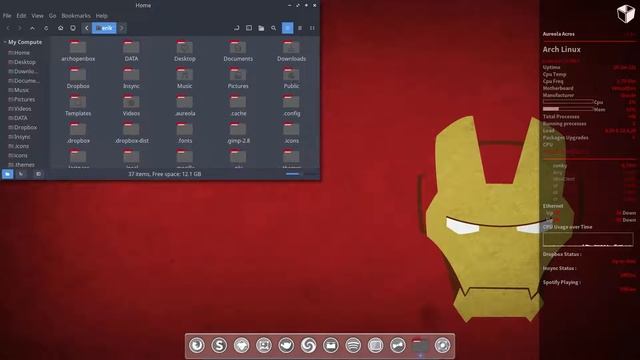Select the Desktop folder in the file pane

184,51
